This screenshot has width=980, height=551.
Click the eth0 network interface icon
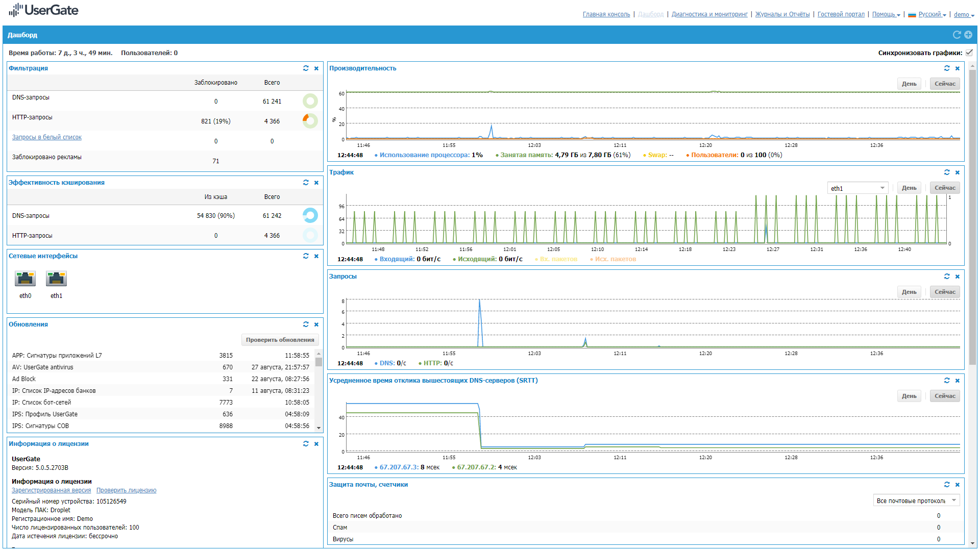pyautogui.click(x=25, y=279)
